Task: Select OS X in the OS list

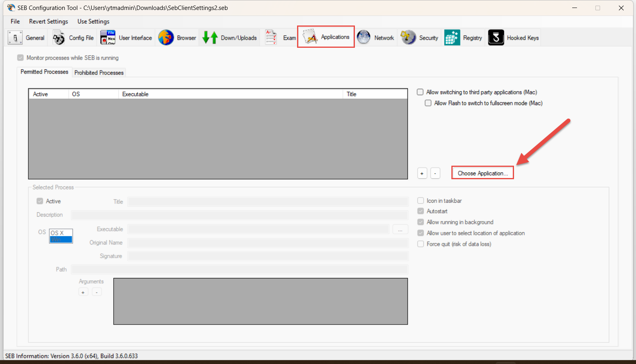Action: [x=57, y=233]
